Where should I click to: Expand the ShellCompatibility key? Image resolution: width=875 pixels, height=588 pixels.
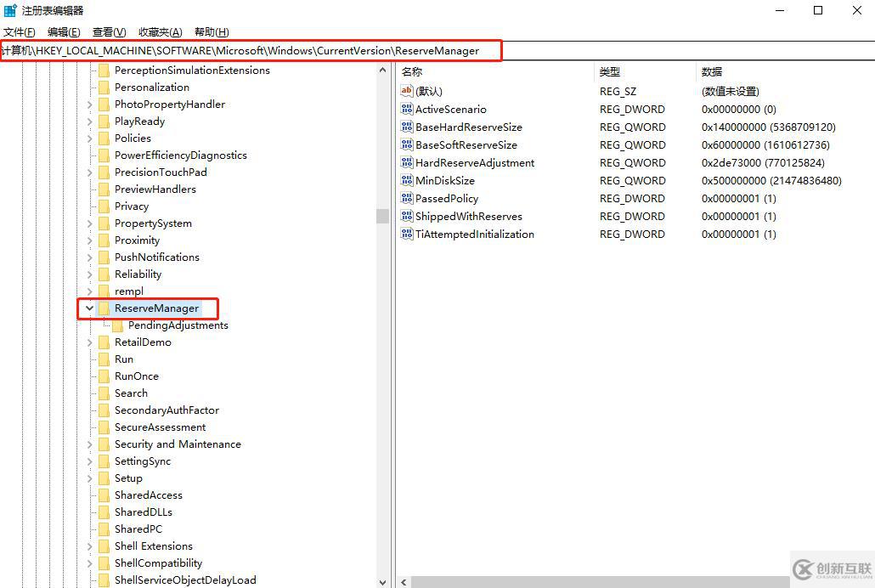(89, 563)
